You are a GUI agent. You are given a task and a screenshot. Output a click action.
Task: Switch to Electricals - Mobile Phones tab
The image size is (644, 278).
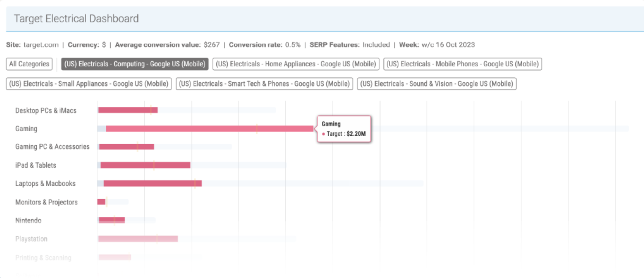(462, 64)
